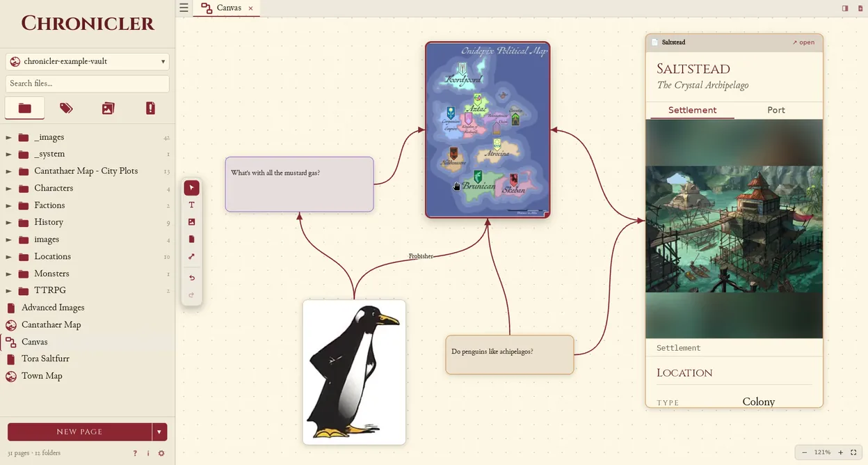Open the help question mark
The height and width of the screenshot is (465, 868).
(x=135, y=453)
